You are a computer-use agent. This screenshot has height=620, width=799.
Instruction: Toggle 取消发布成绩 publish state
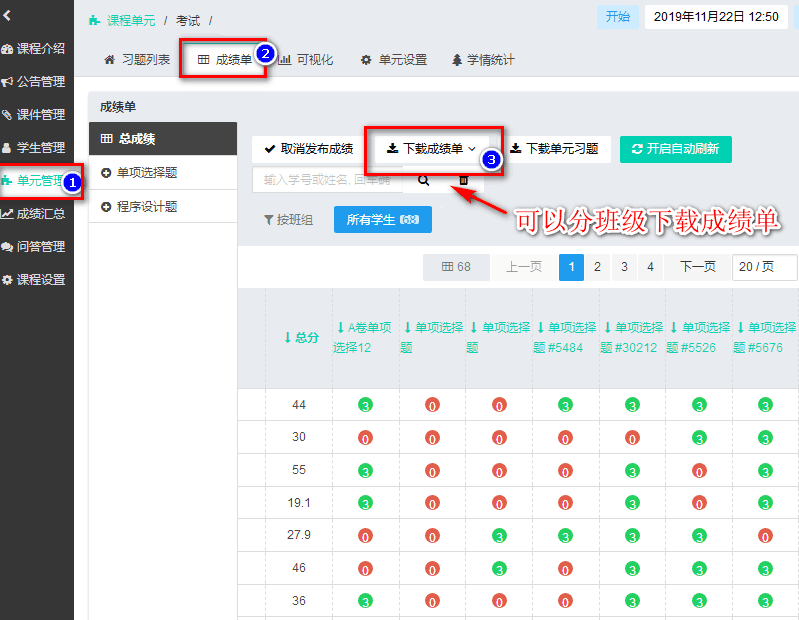[308, 149]
